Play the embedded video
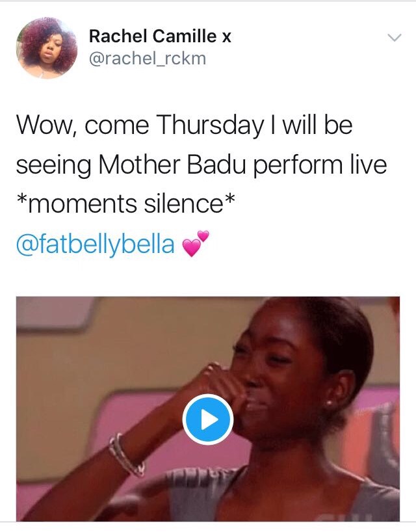 pos(207,420)
